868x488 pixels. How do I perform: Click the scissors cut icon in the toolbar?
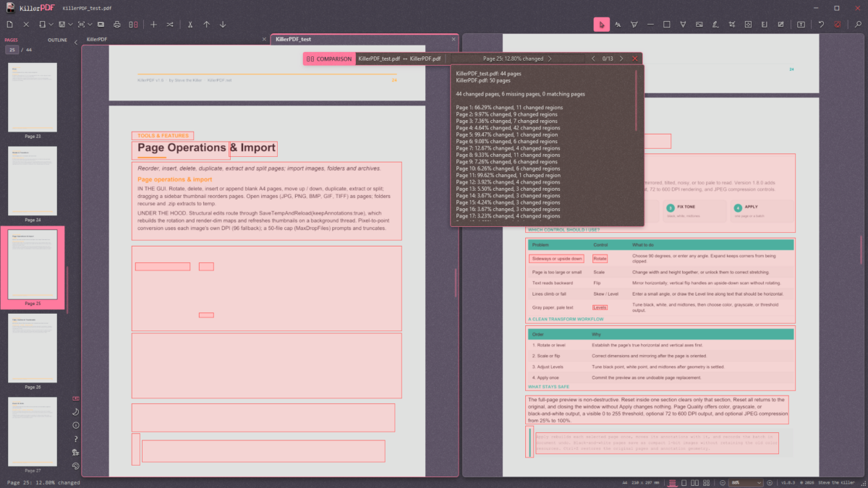click(x=190, y=25)
